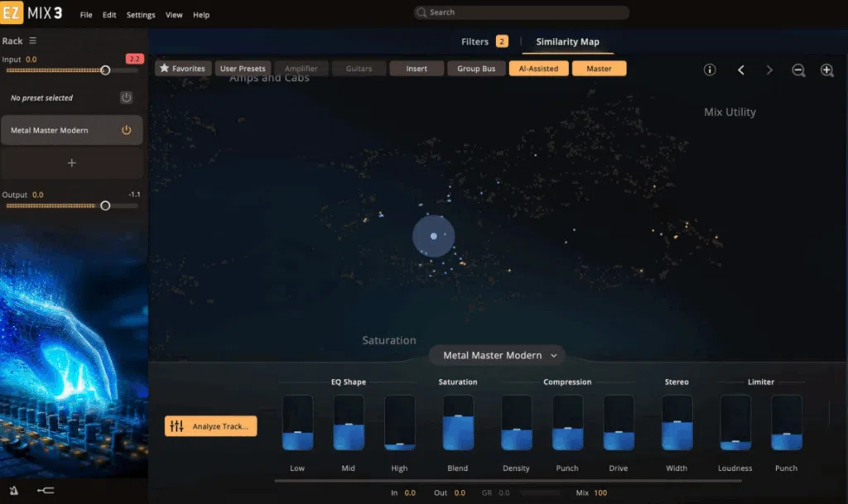
Task: Zoom in on the similarity map
Action: (826, 70)
